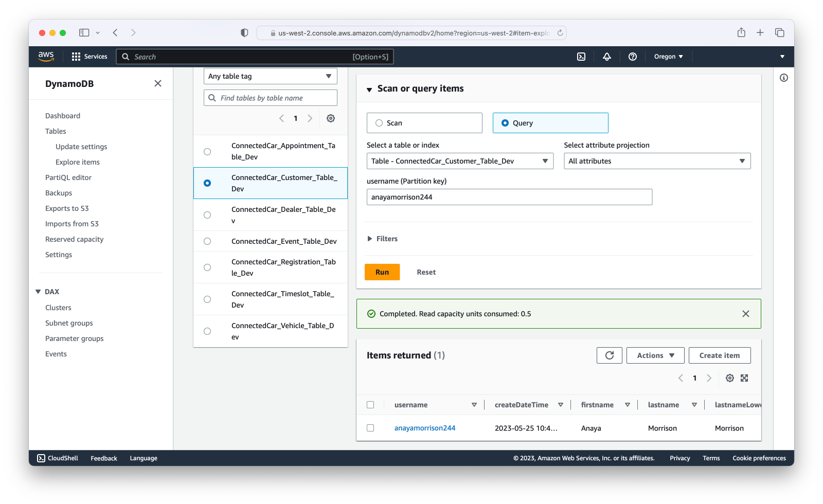Screen dimensions: 823x504
Task: Select ConnectedCar_Timeslot_Table_Dev radio button
Action: (x=207, y=299)
